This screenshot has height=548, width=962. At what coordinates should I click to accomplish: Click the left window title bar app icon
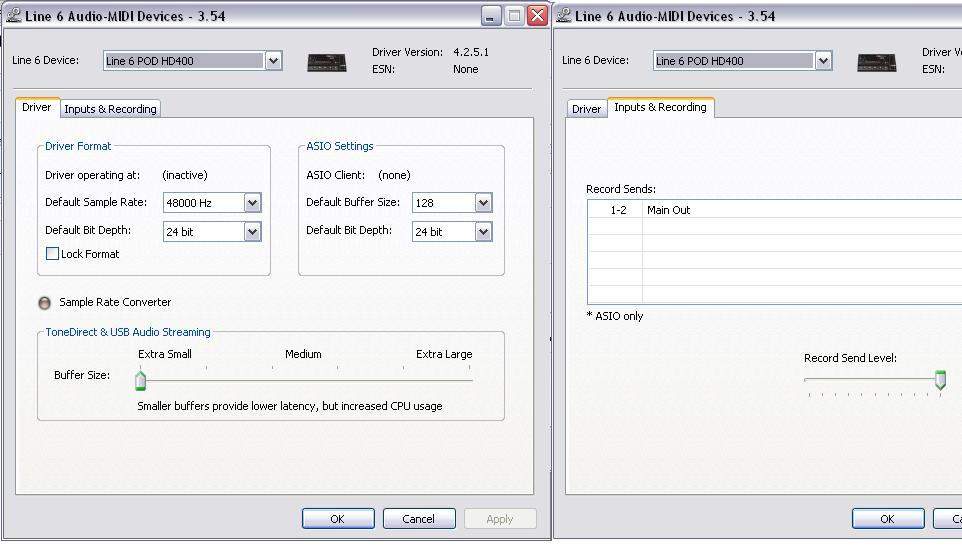pos(13,15)
